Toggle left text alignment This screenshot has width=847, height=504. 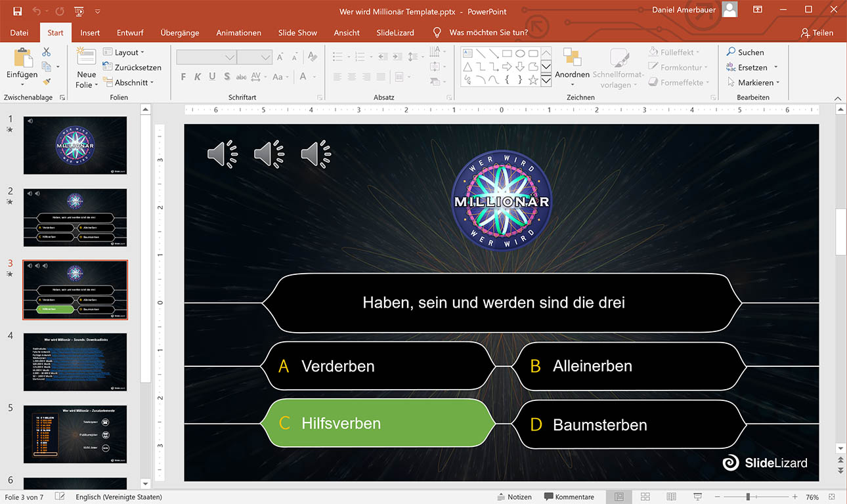pyautogui.click(x=337, y=77)
